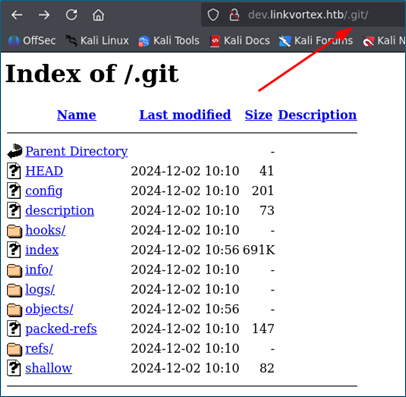Select the 691K size of index
The image size is (406, 397).
point(259,250)
